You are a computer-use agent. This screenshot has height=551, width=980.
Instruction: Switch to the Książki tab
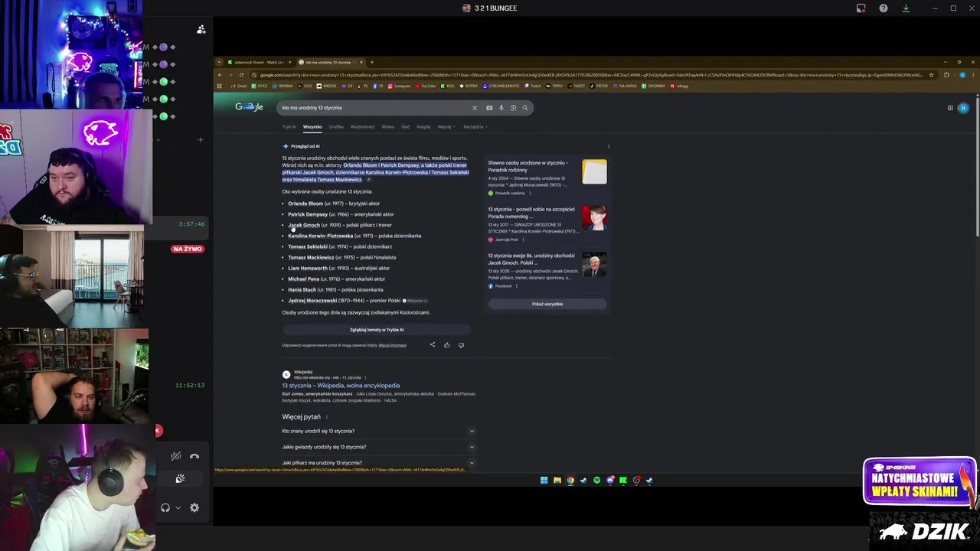(x=423, y=127)
